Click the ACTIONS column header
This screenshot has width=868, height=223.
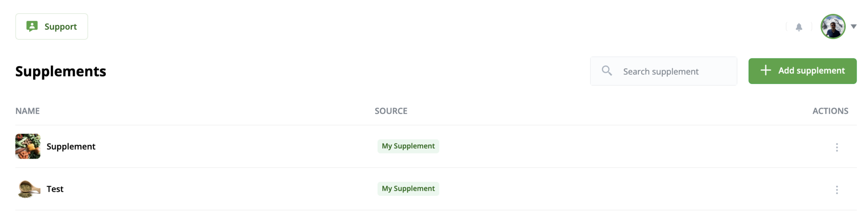pyautogui.click(x=830, y=111)
